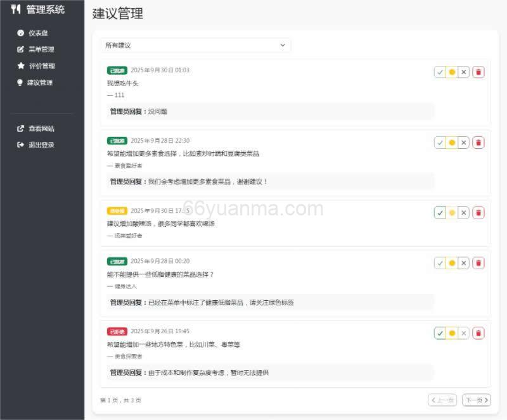The width and height of the screenshot is (507, 420).
Task: Click the 建议管理 page heading
Action: tap(117, 13)
